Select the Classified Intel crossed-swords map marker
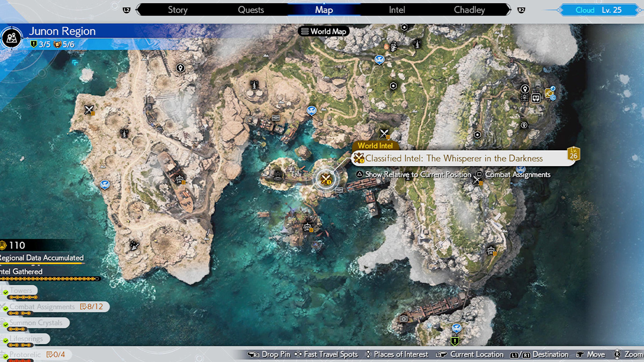The width and height of the screenshot is (644, 362). pyautogui.click(x=325, y=179)
